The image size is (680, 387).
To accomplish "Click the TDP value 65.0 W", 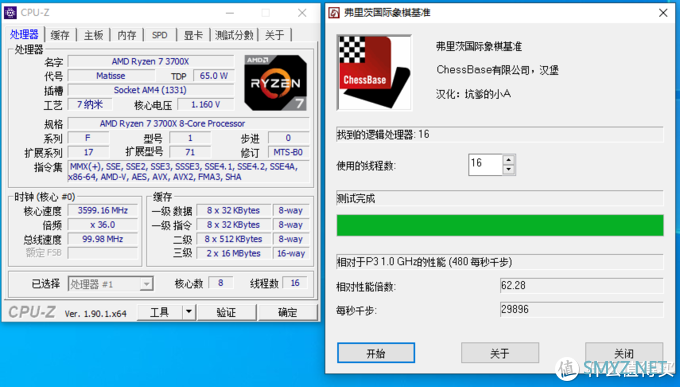I will click(214, 76).
